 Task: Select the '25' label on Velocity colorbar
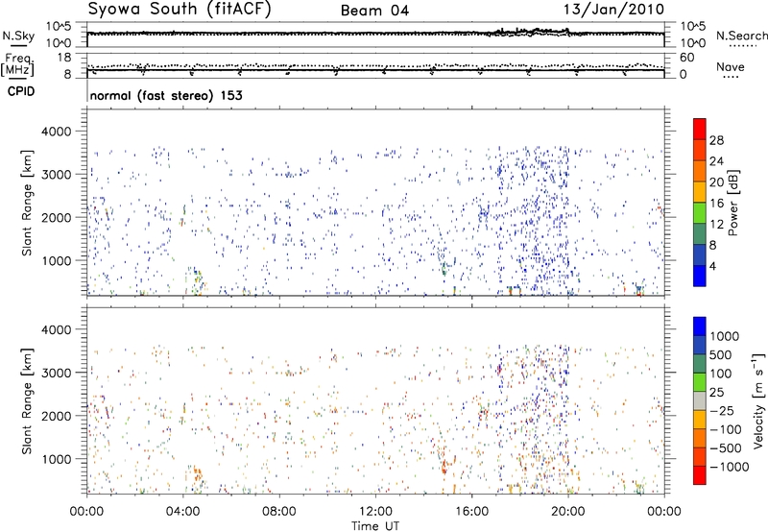716,392
